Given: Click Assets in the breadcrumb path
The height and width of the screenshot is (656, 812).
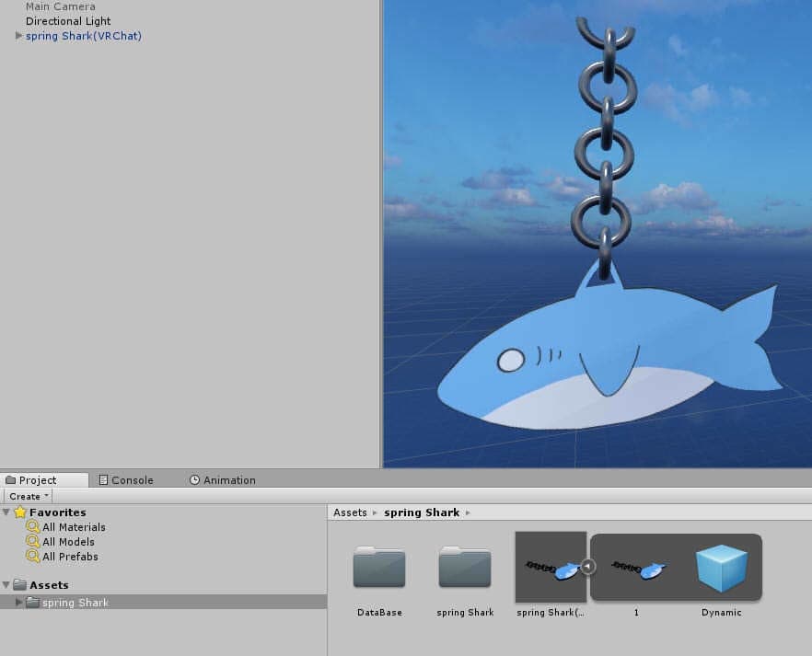Looking at the screenshot, I should 350,512.
